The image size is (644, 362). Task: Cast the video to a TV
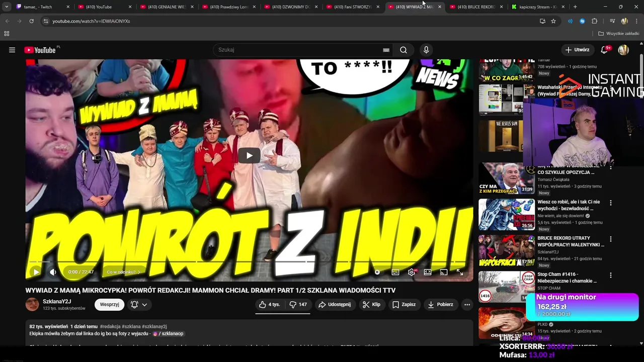pyautogui.click(x=443, y=272)
